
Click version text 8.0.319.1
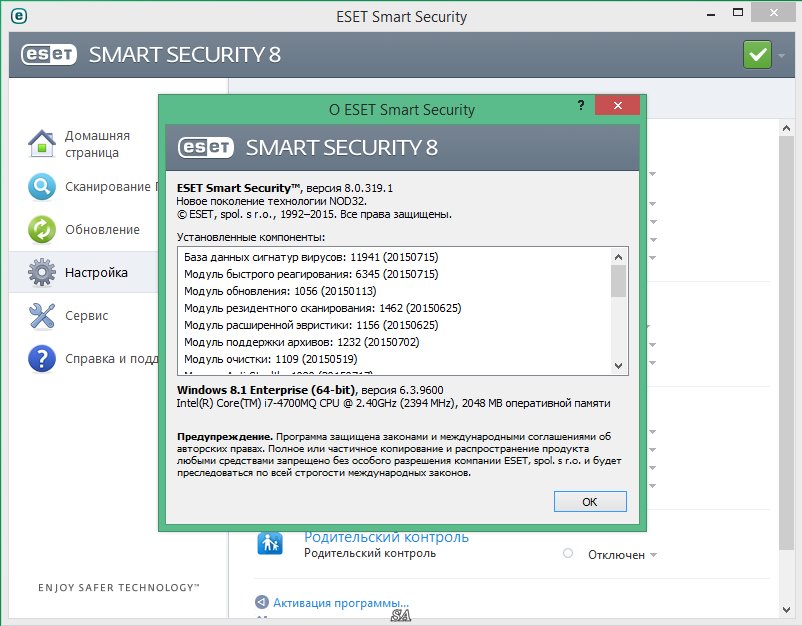click(x=367, y=188)
